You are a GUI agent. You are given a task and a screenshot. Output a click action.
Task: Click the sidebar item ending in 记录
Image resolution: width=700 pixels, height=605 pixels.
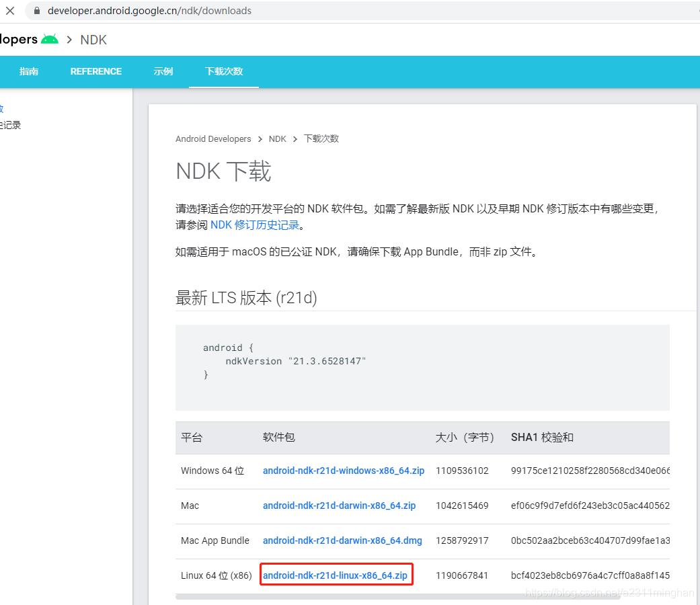click(10, 126)
